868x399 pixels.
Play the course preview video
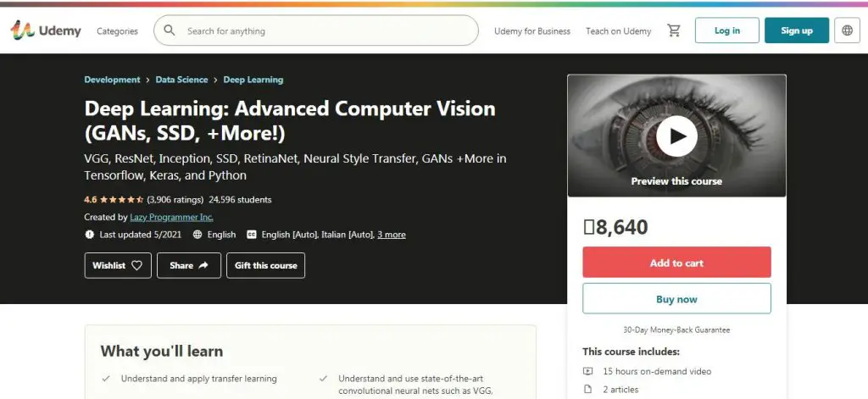tap(676, 136)
